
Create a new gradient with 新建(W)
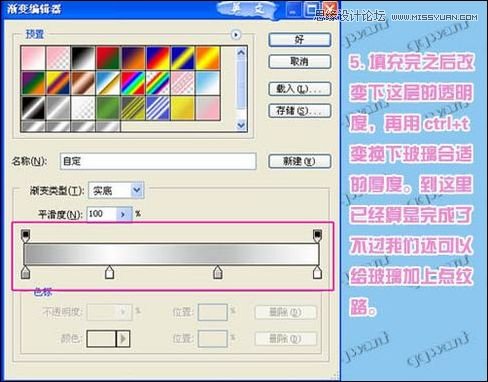point(300,161)
